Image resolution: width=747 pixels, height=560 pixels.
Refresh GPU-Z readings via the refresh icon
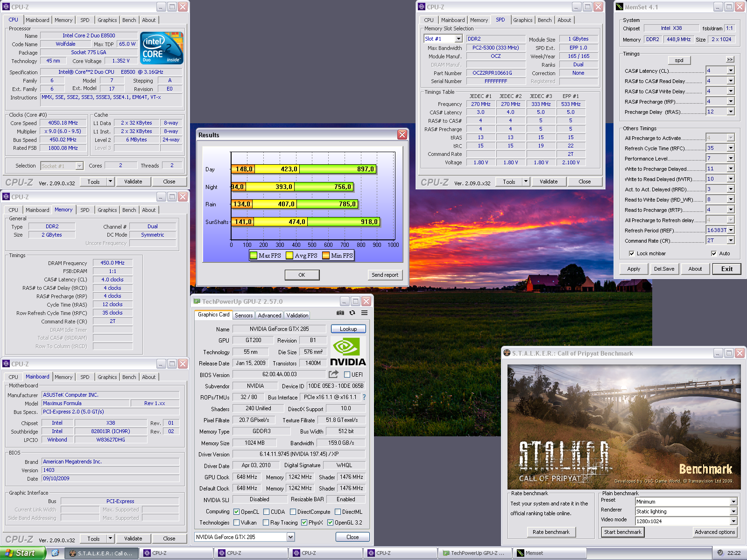click(352, 313)
